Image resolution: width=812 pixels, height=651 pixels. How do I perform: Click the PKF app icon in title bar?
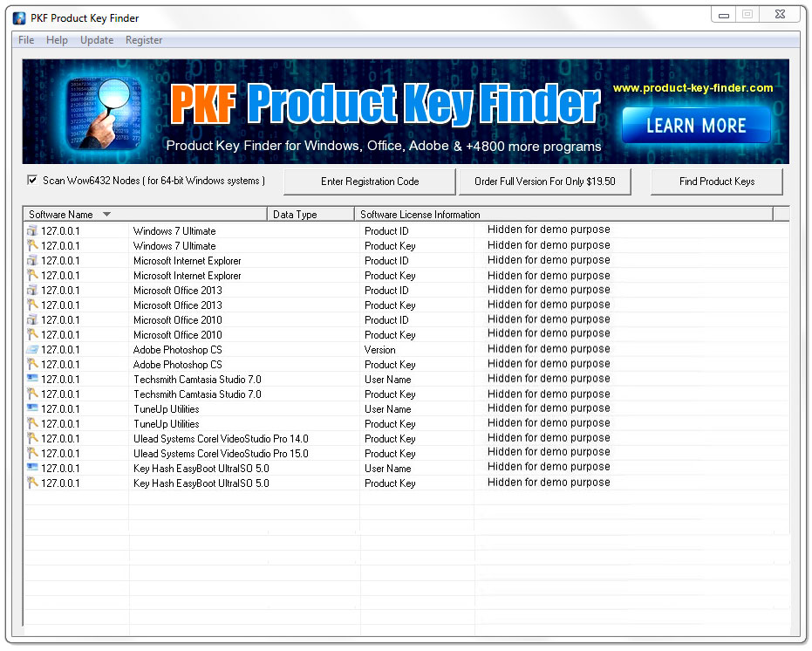(19, 18)
